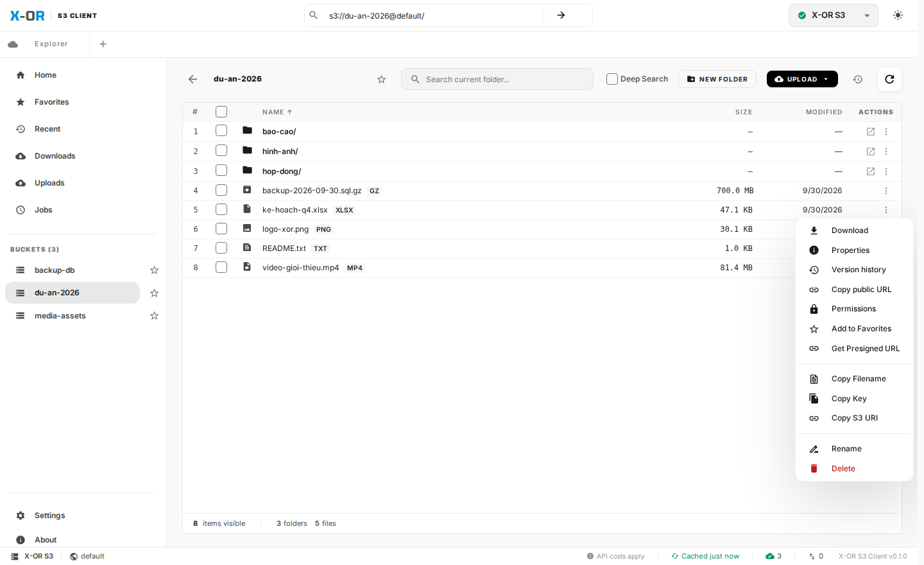Favorite the du-an-2026 folder with the header star
The width and height of the screenshot is (924, 565).
pos(381,79)
